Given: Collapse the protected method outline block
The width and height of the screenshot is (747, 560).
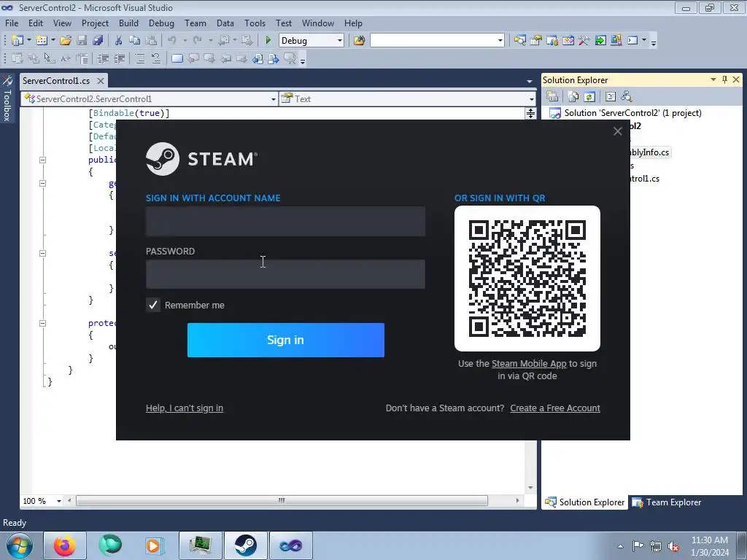Looking at the screenshot, I should click(x=42, y=323).
